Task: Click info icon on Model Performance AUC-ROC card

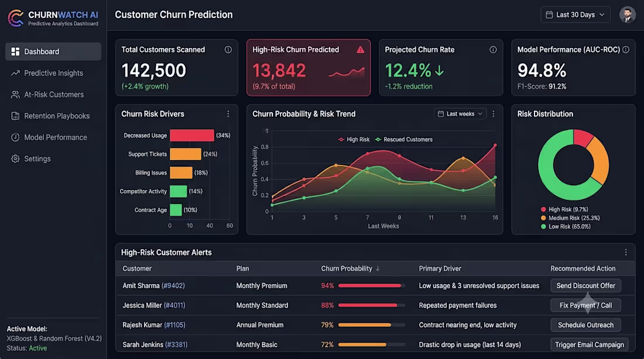Action: [x=625, y=50]
